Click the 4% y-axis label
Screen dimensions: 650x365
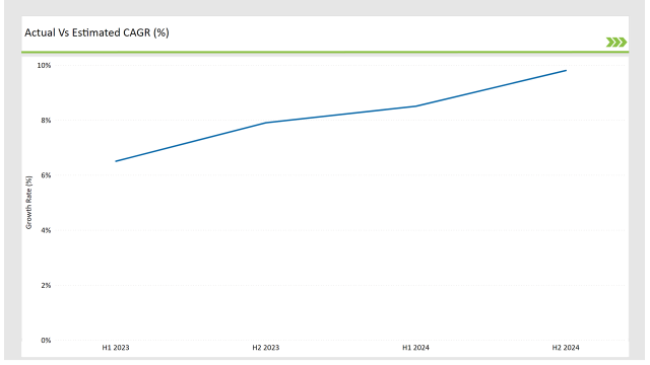pyautogui.click(x=46, y=230)
